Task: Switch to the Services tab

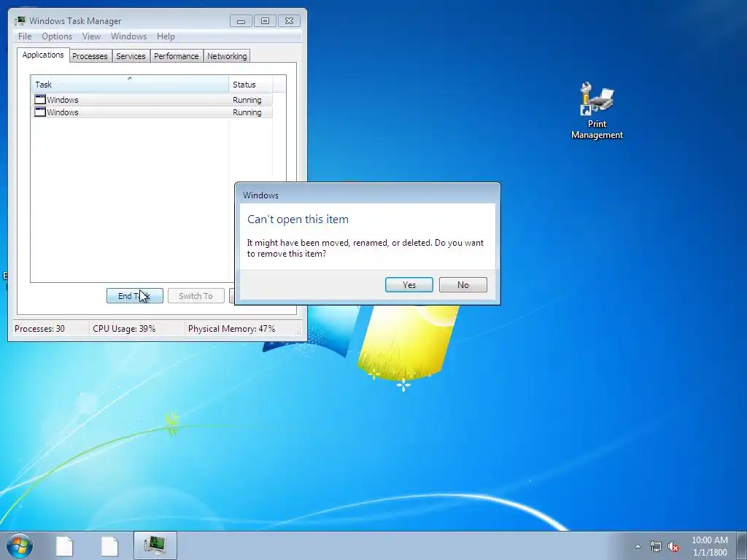Action: coord(131,56)
